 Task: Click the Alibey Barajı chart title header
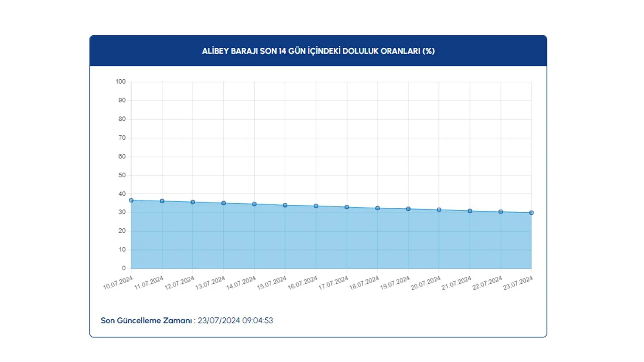click(318, 51)
